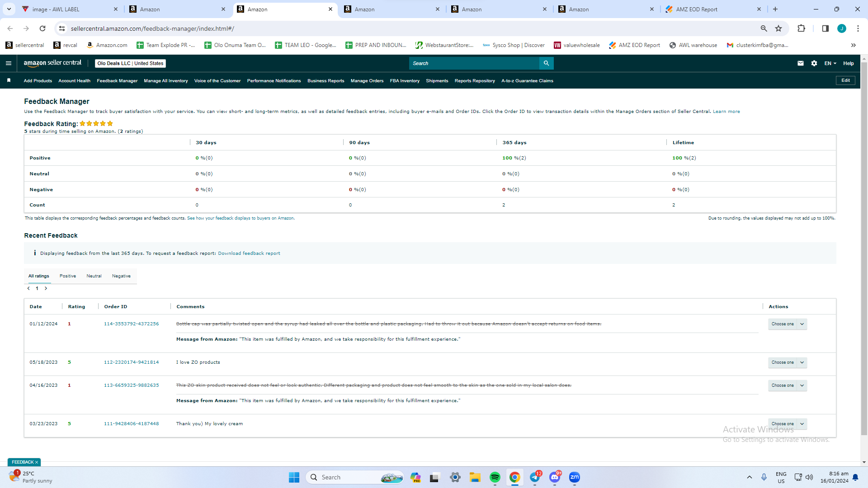
Task: Open the Chrome profile avatar J
Action: point(842,28)
